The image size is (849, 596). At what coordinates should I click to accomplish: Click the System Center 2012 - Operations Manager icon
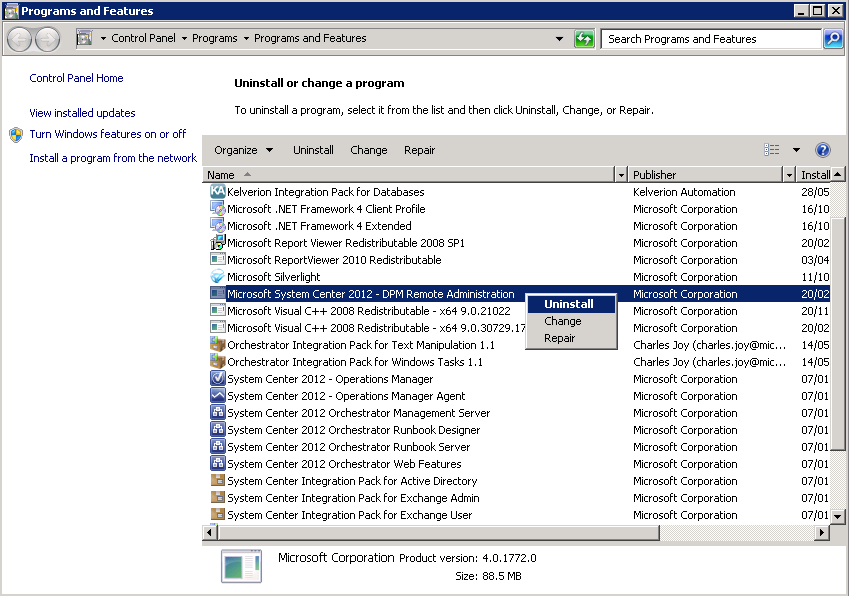[x=217, y=379]
